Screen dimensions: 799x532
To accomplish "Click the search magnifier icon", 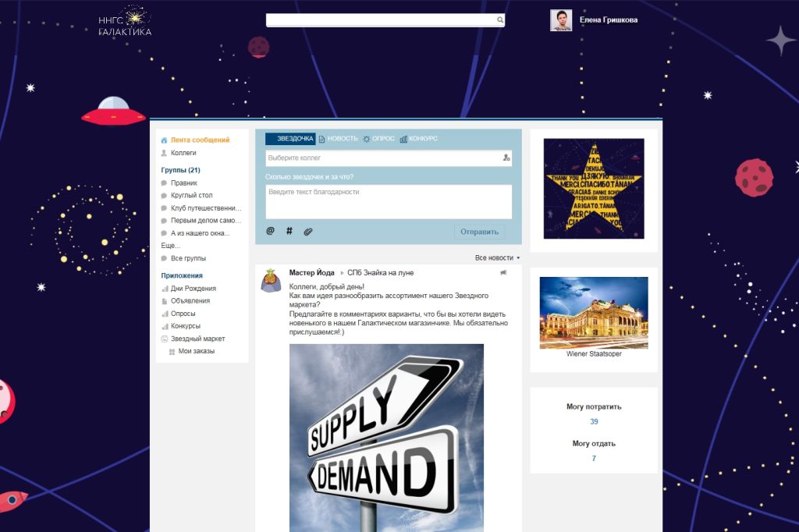I will [x=500, y=20].
